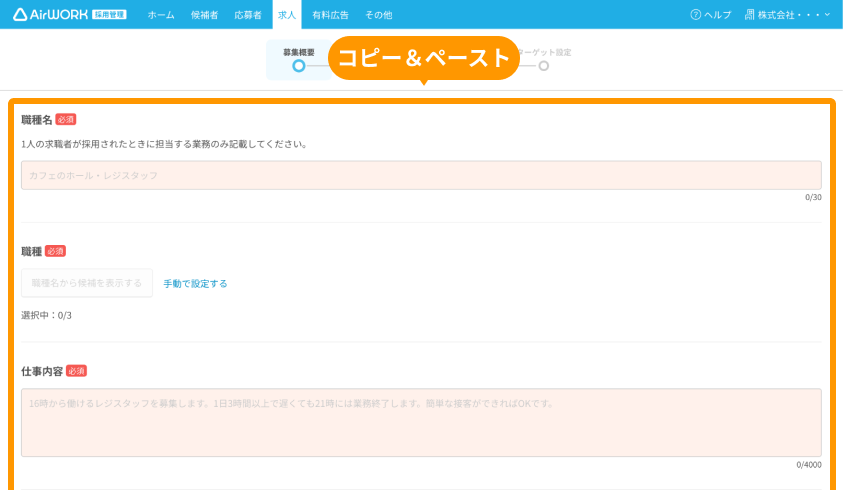The height and width of the screenshot is (490, 848).
Task: Open the help question-mark icon
Action: click(x=695, y=15)
